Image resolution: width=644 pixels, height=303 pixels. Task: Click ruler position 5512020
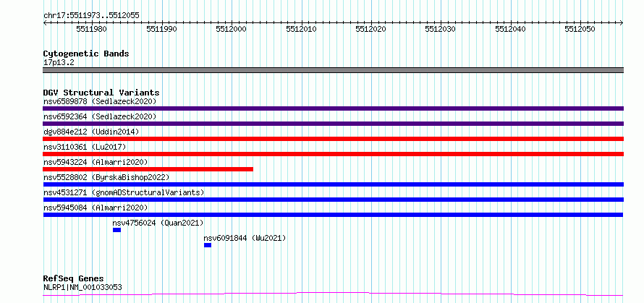[370, 30]
